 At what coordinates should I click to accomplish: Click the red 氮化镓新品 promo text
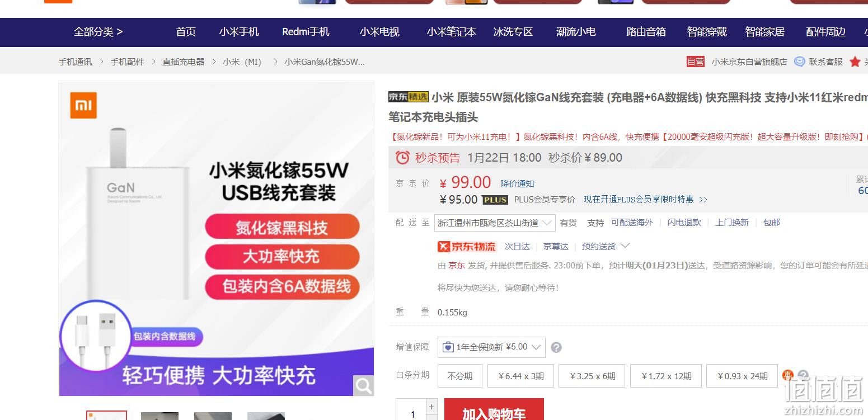628,137
